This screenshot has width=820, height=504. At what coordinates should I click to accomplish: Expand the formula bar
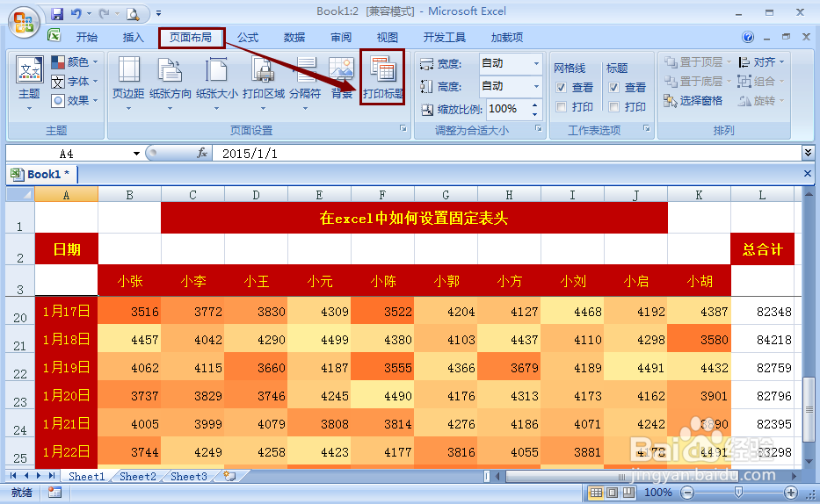[x=808, y=153]
